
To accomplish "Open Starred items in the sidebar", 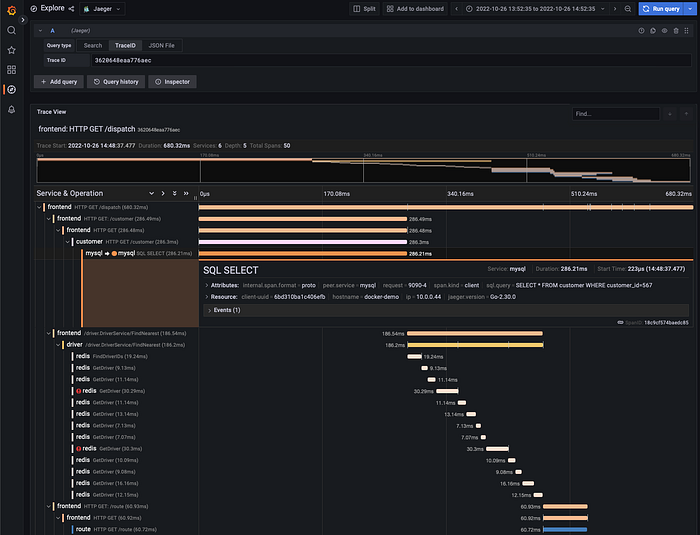I will 12,50.
